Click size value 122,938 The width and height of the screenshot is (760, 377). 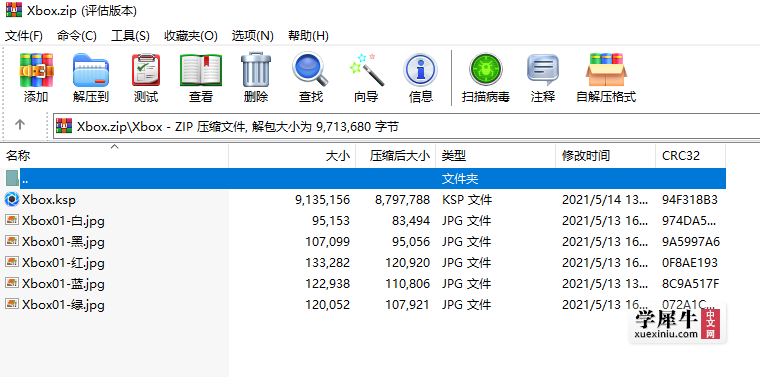[x=327, y=283]
